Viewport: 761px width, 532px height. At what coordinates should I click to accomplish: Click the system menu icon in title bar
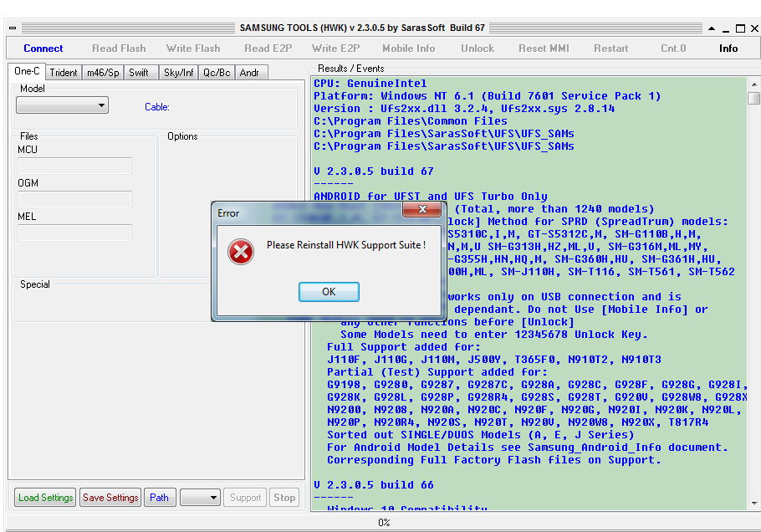[x=13, y=28]
